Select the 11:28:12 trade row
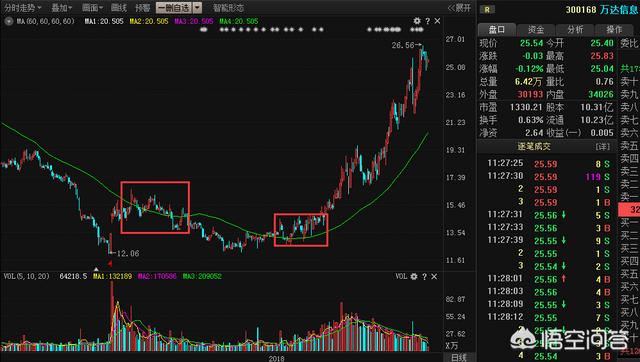This screenshot has width=640, height=362. (x=548, y=318)
